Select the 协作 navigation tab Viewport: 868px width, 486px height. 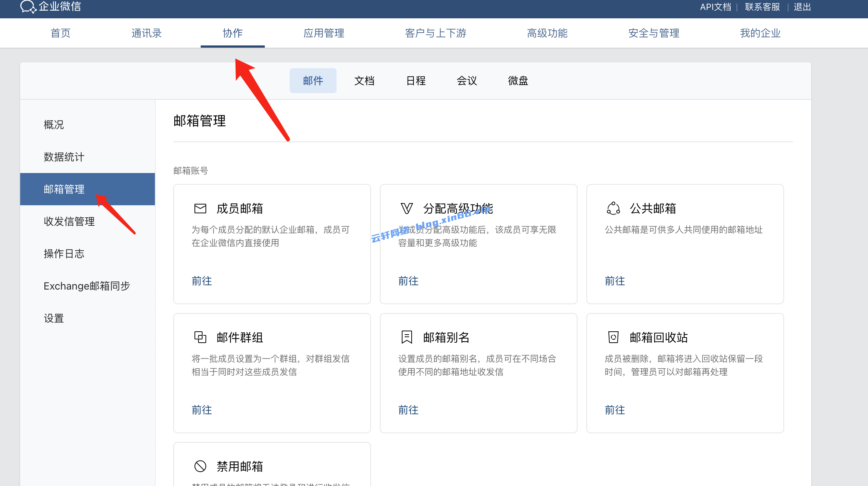coord(233,33)
